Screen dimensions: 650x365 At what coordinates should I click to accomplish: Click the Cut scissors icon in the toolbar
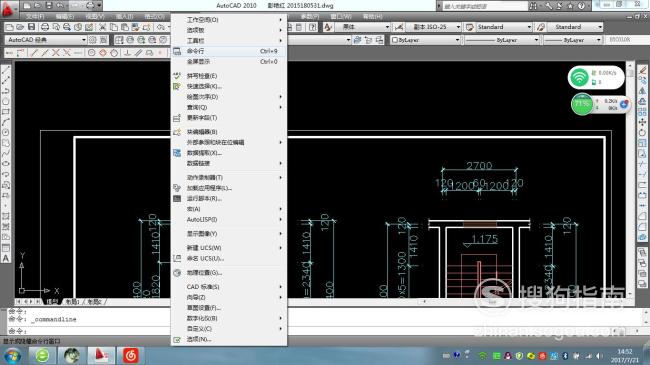[102, 27]
